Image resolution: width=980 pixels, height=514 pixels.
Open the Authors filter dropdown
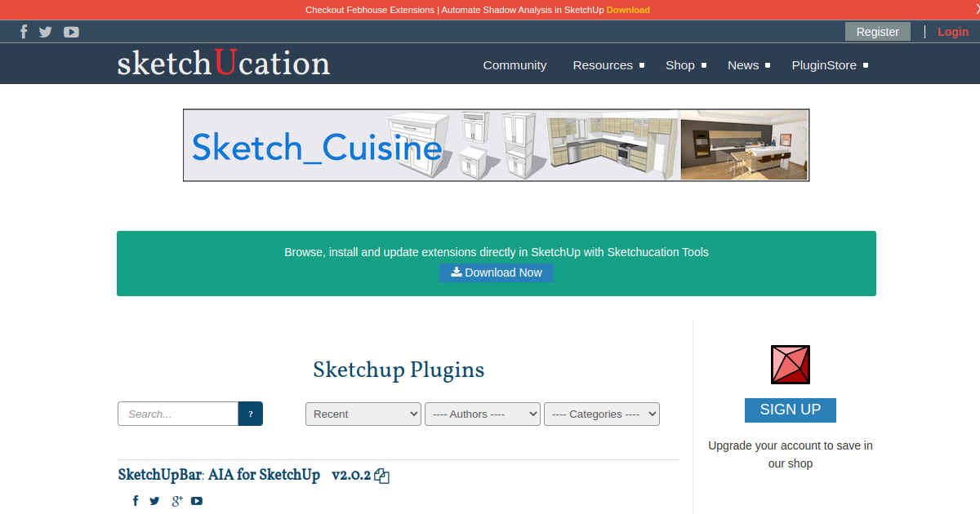coord(483,414)
